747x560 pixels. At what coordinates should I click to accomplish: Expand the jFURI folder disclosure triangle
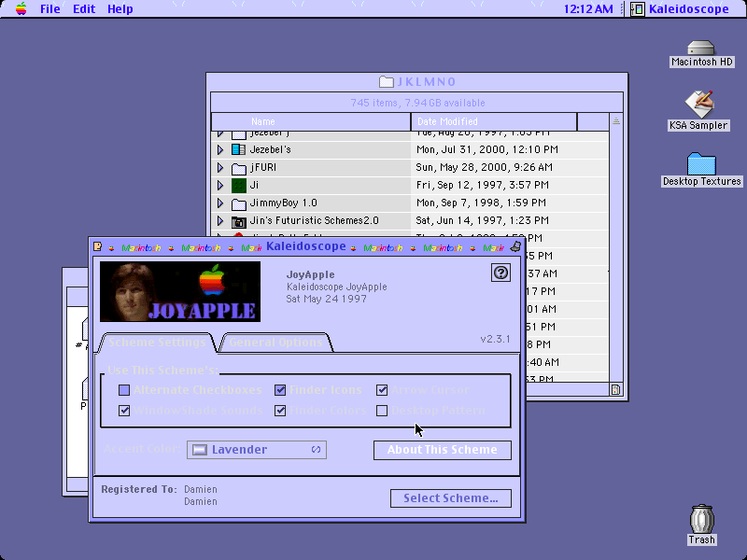pyautogui.click(x=220, y=168)
